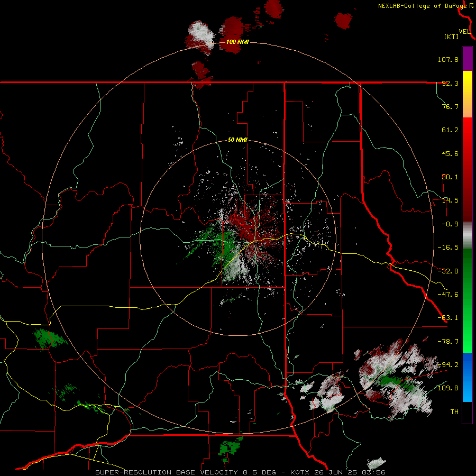Click the -63.1 velocity scale value
This screenshot has height=476, width=476.
[x=448, y=318]
